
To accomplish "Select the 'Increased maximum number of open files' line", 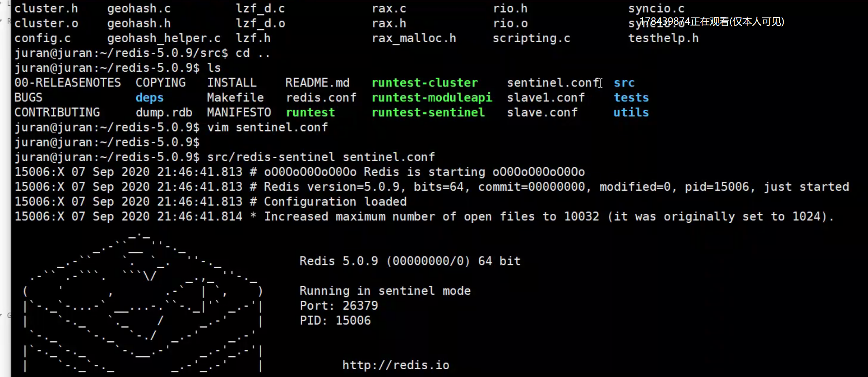I will click(425, 217).
